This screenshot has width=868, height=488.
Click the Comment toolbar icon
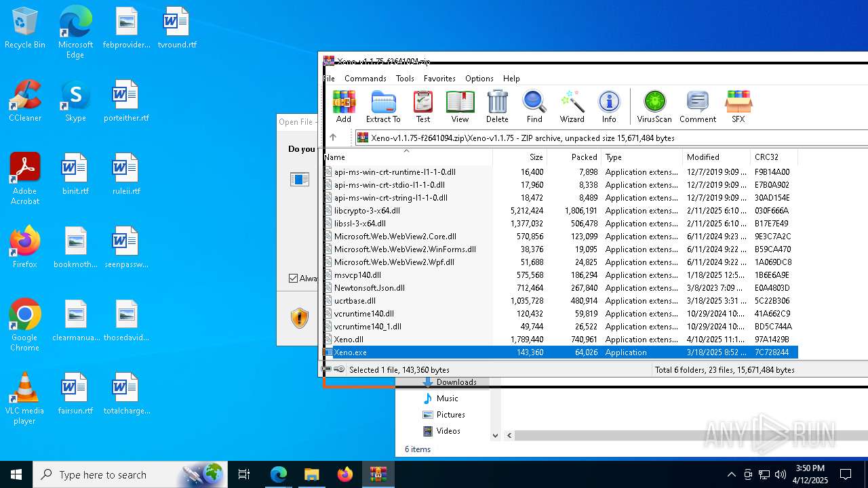698,107
